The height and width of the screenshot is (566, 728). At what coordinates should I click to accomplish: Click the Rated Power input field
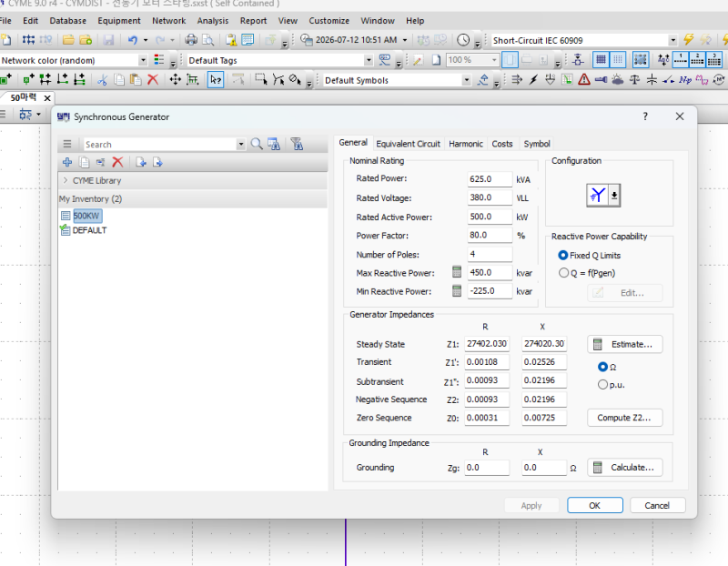pos(490,178)
